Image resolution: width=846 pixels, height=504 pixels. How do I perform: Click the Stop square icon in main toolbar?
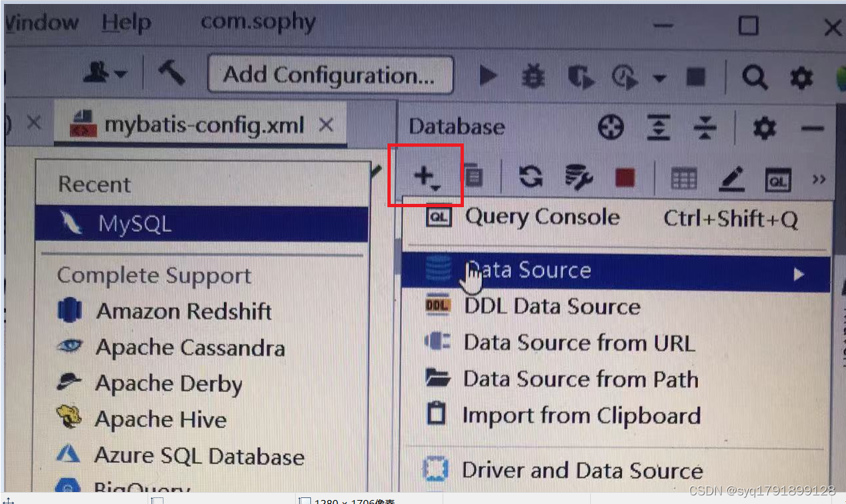pos(696,77)
